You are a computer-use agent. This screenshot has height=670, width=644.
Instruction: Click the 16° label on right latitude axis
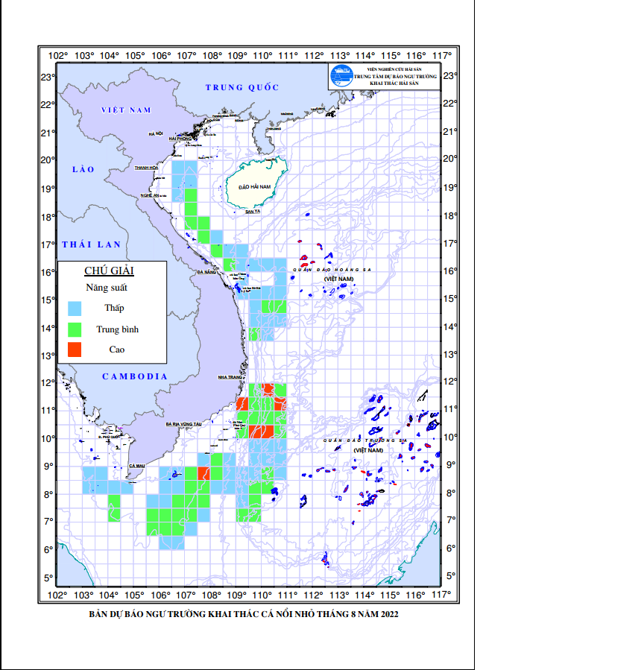(450, 271)
